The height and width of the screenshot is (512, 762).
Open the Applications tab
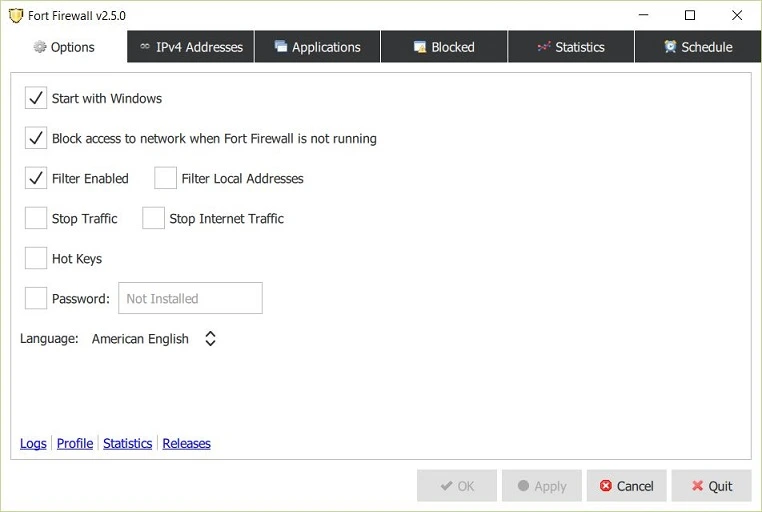click(x=317, y=47)
